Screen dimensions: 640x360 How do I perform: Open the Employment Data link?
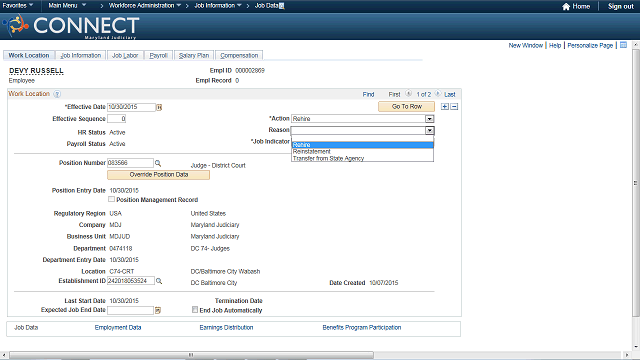coord(118,327)
